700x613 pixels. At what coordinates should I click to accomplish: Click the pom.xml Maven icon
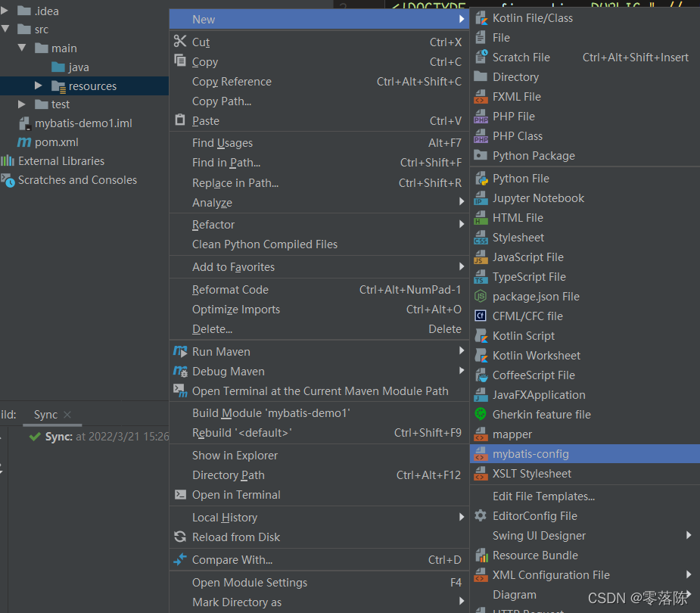tap(24, 142)
